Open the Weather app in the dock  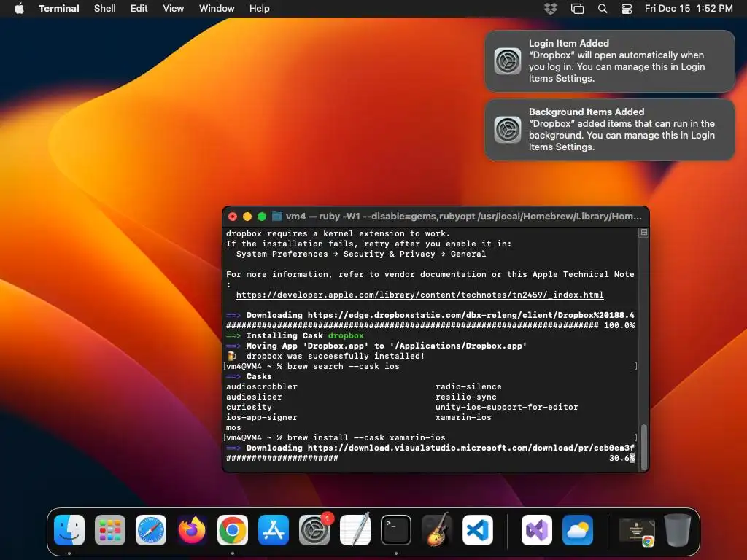578,529
